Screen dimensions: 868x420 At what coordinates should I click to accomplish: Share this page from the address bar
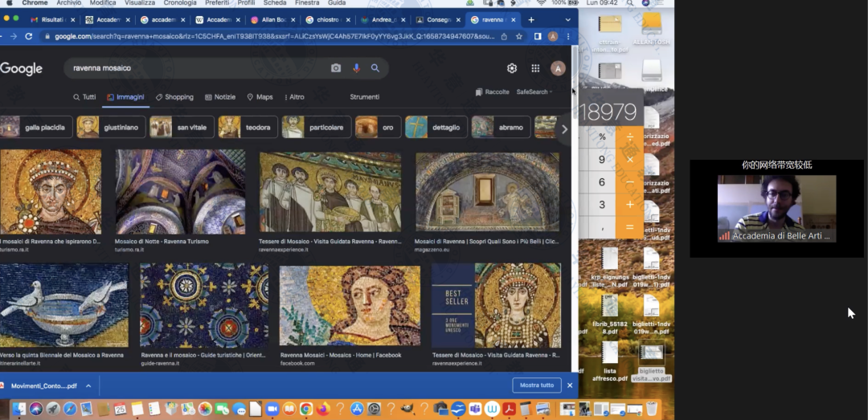click(x=504, y=36)
